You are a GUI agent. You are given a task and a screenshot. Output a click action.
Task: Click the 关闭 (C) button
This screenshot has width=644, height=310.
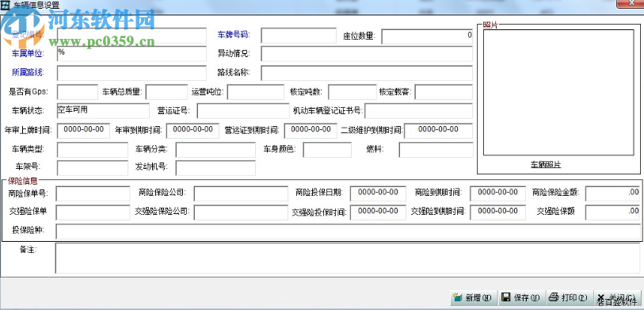coord(617,297)
